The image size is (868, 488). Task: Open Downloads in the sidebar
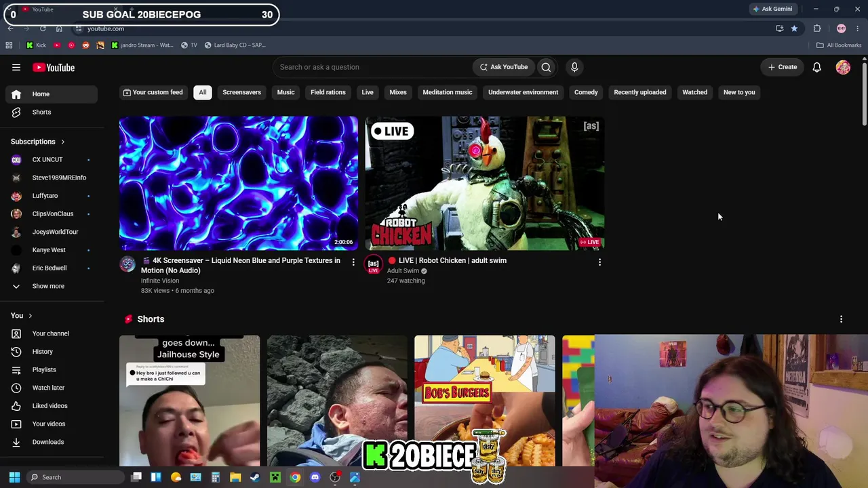(49, 442)
